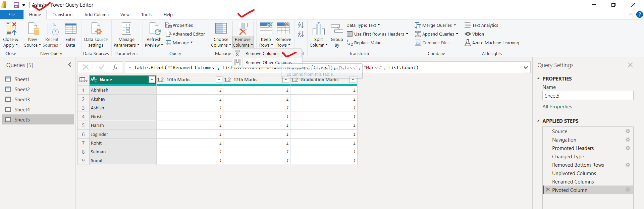The height and width of the screenshot is (209, 644).
Task: Click the query Name input field
Action: pos(588,96)
